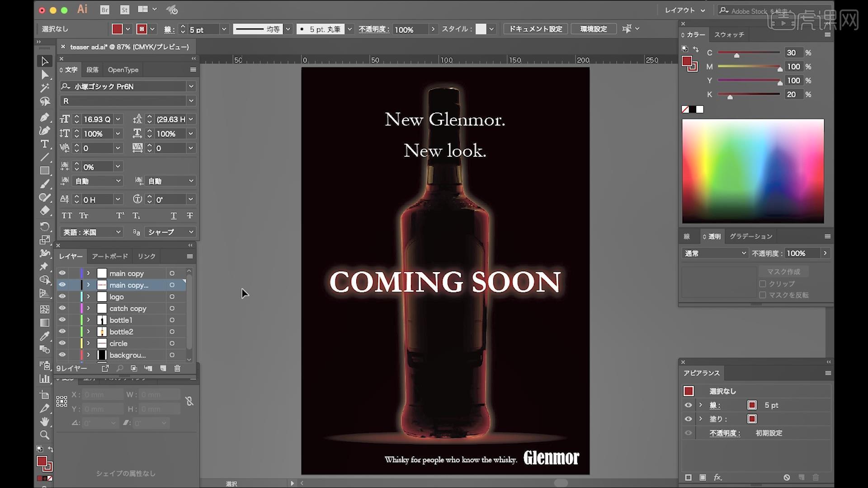This screenshot has height=488, width=868.
Task: Hide the bottle1 layer
Action: pos(62,320)
